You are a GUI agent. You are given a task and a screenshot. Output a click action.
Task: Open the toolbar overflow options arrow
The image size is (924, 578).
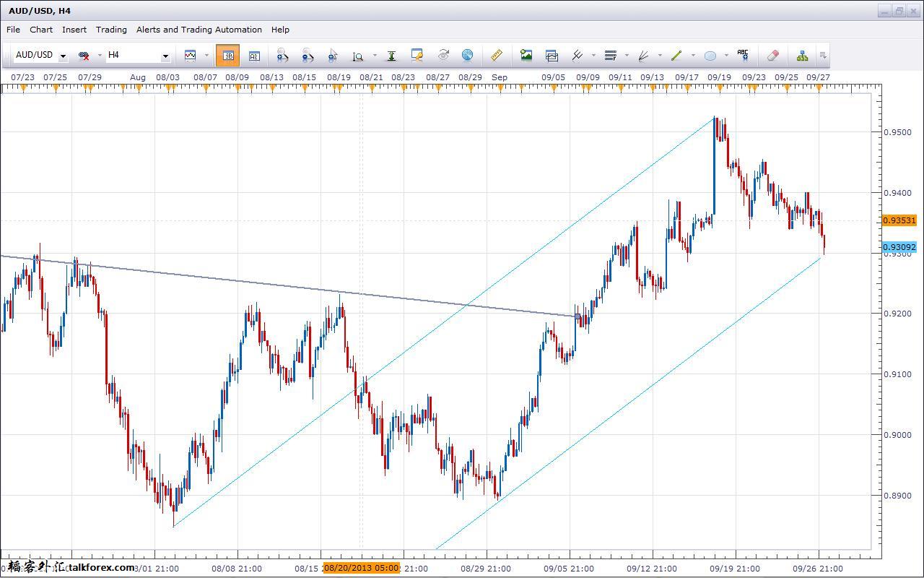(x=823, y=56)
